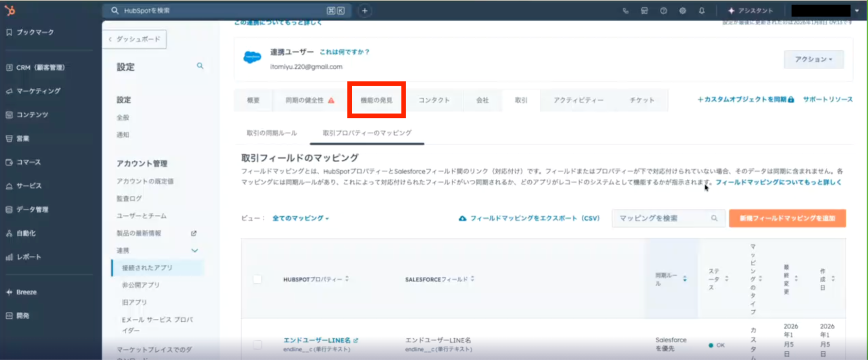The image size is (868, 360).
Task: Open the アクション dropdown button
Action: 813,59
